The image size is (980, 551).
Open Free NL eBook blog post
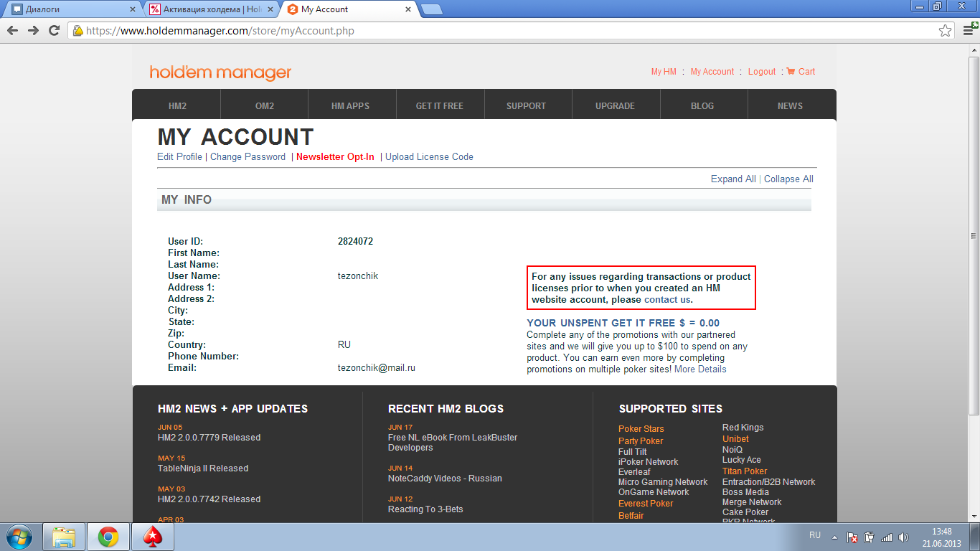453,442
